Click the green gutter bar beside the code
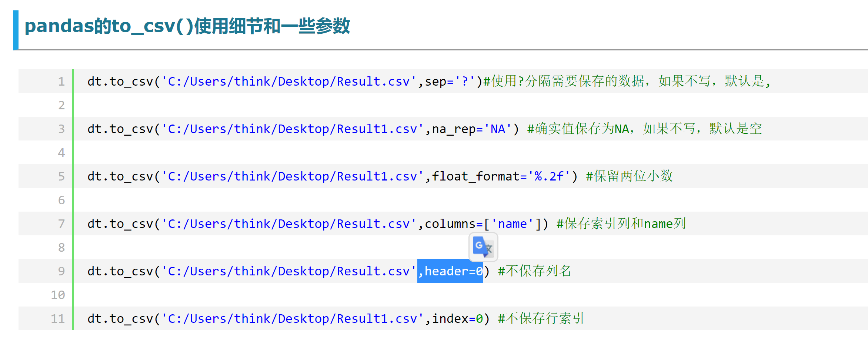This screenshot has width=868, height=361. click(73, 200)
